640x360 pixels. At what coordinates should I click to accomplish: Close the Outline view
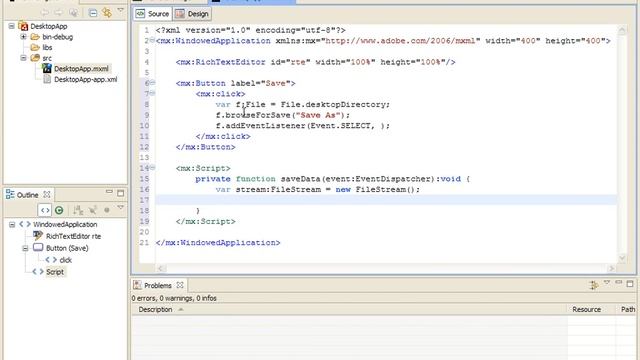click(x=47, y=195)
